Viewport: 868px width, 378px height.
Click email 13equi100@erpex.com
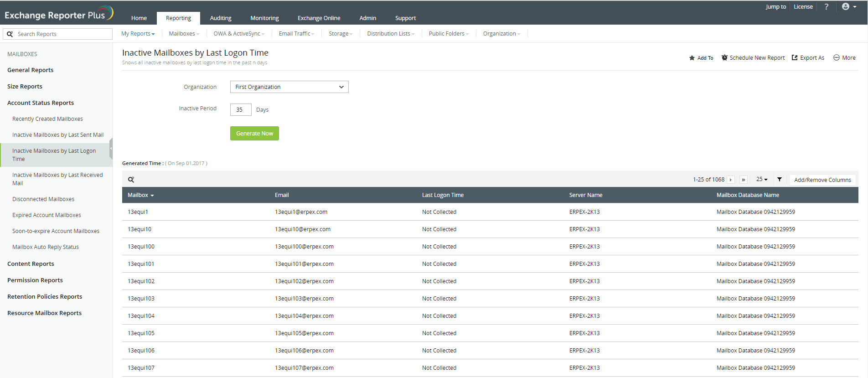click(304, 247)
